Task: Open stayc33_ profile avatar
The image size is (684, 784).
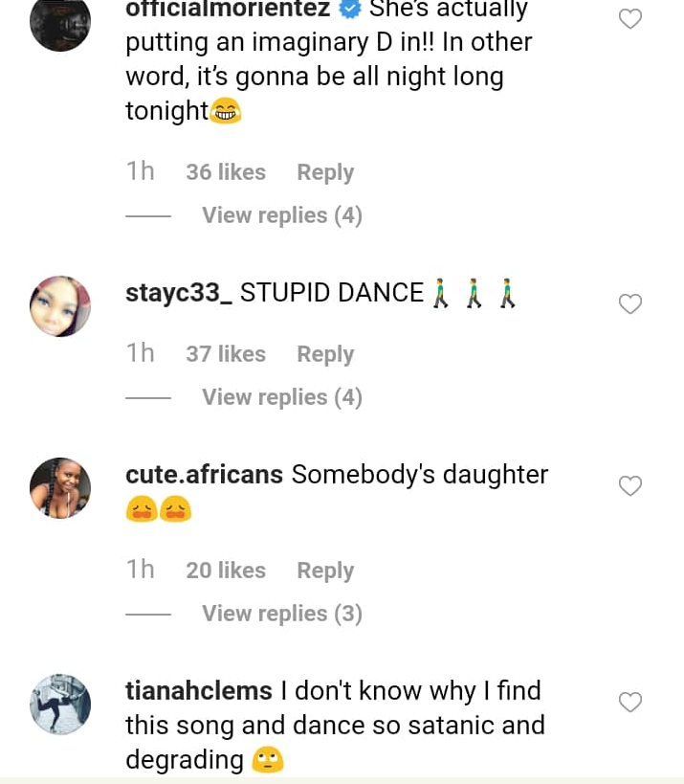Action: (x=60, y=306)
